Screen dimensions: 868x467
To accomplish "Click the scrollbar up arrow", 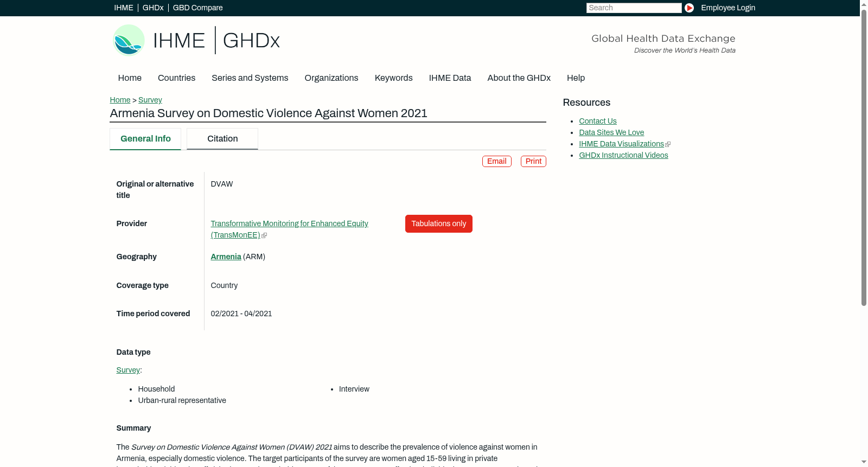I will tap(864, 4).
